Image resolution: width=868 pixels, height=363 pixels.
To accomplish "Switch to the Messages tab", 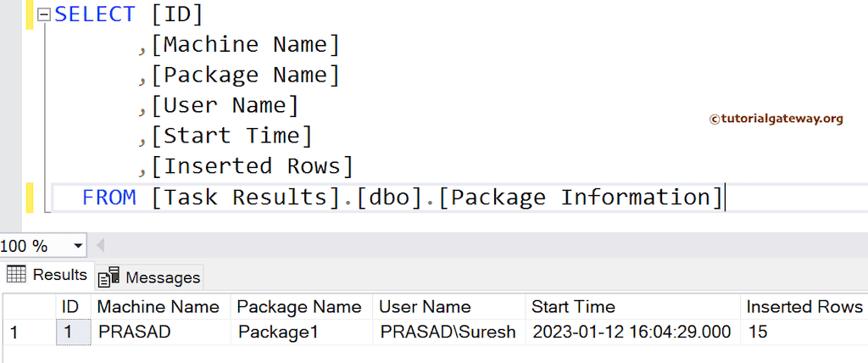I will pos(162,277).
